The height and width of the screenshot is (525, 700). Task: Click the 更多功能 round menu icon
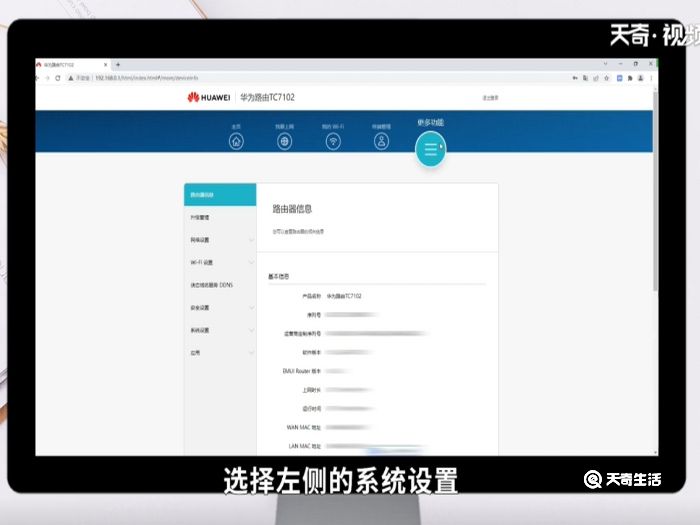point(430,149)
